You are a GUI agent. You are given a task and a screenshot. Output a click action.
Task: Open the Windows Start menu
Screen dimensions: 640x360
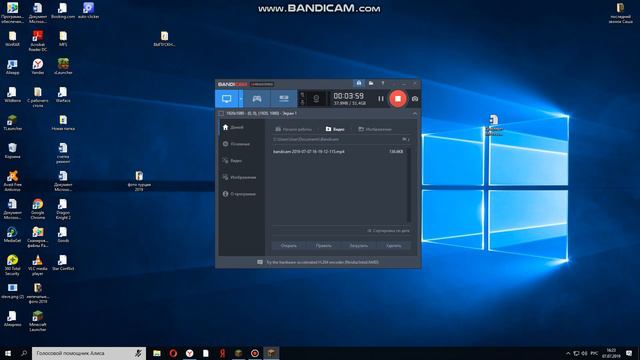point(8,353)
